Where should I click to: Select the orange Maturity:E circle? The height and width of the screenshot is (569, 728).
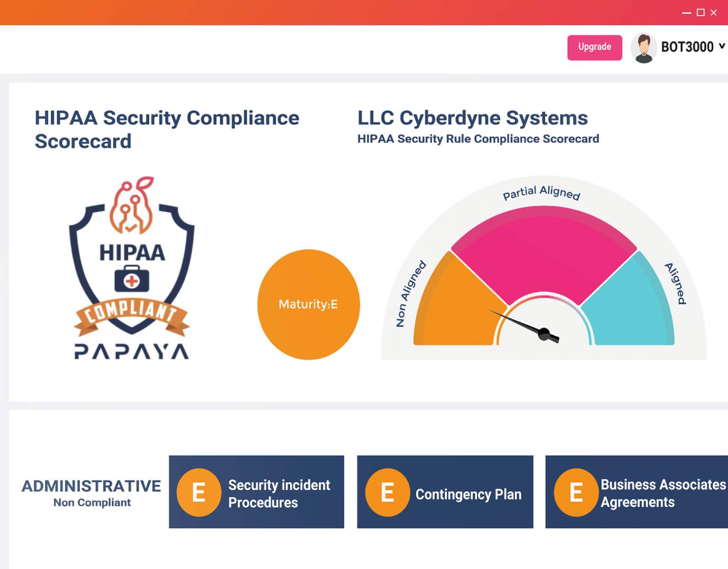pos(309,304)
